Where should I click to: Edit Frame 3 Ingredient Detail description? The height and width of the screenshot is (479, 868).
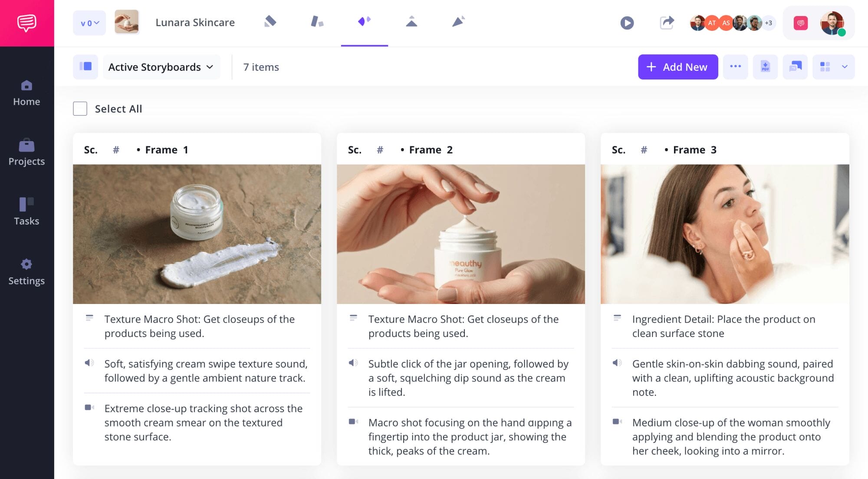pyautogui.click(x=724, y=326)
